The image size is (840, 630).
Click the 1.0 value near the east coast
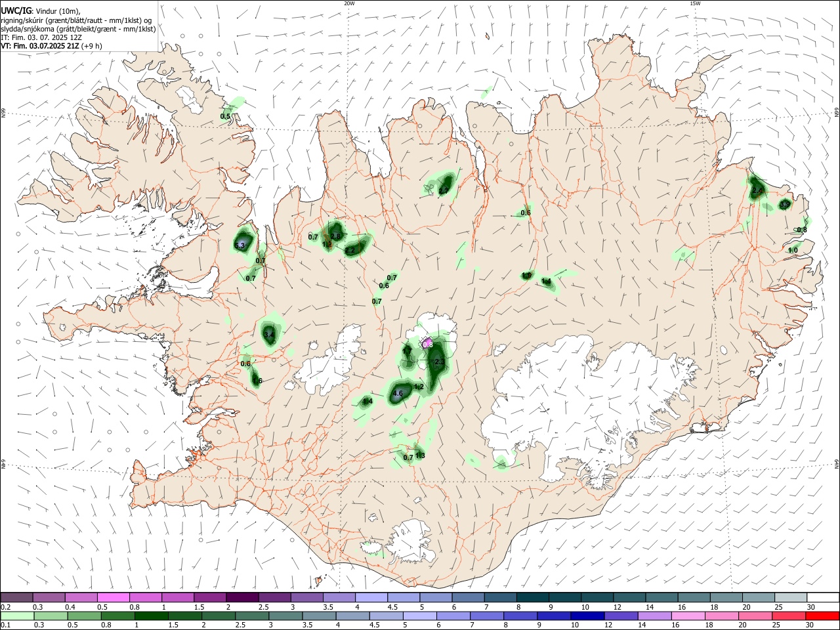click(x=793, y=250)
